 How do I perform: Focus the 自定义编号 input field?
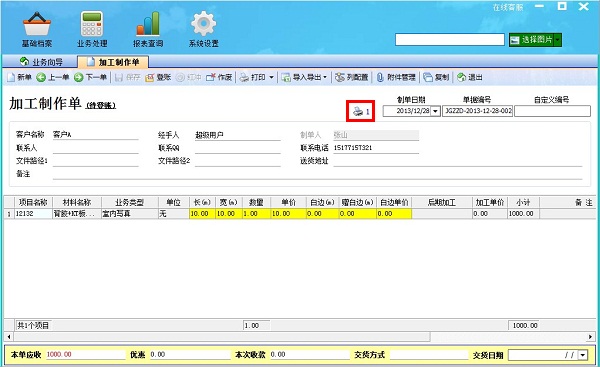point(552,111)
